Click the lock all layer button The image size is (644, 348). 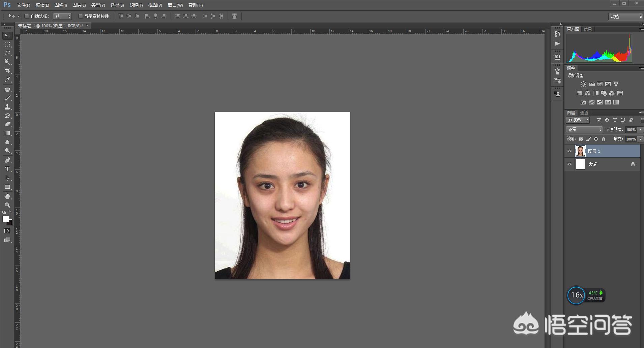click(604, 139)
